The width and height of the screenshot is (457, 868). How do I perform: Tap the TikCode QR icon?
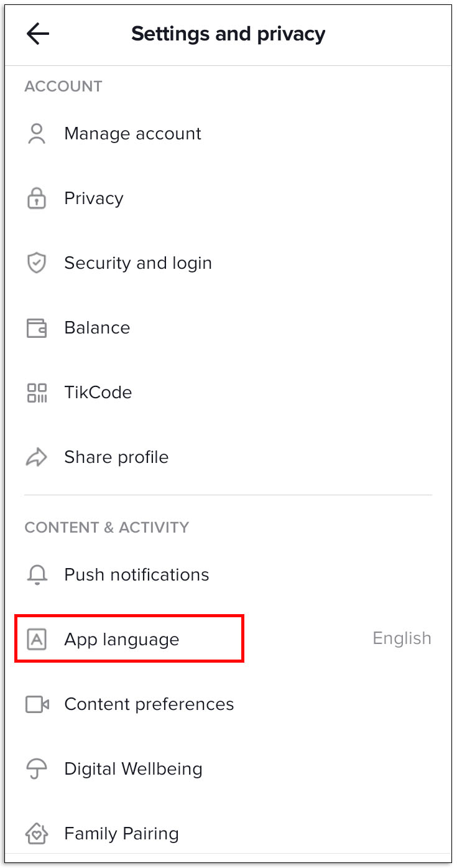point(37,393)
